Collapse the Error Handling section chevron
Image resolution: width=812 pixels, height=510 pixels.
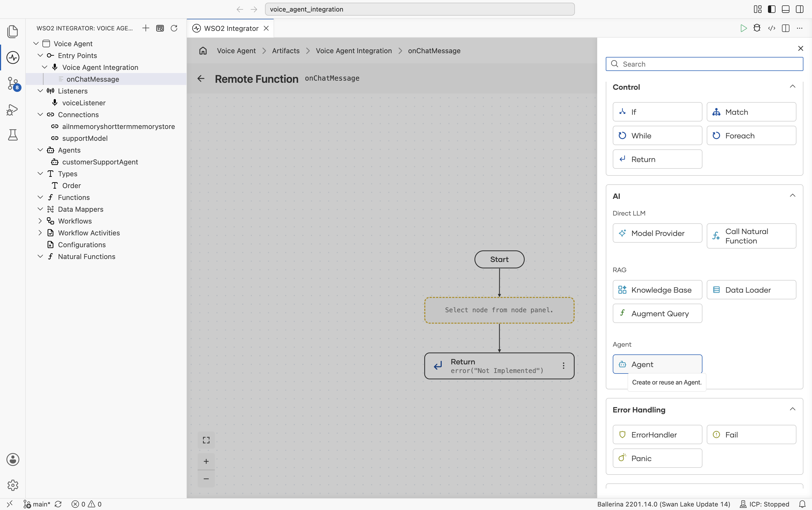tap(792, 410)
